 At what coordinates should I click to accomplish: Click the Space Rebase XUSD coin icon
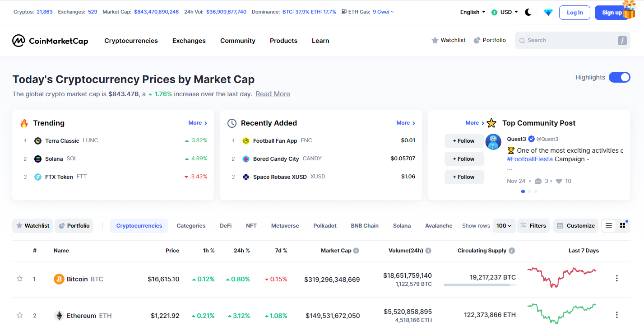pos(246,177)
